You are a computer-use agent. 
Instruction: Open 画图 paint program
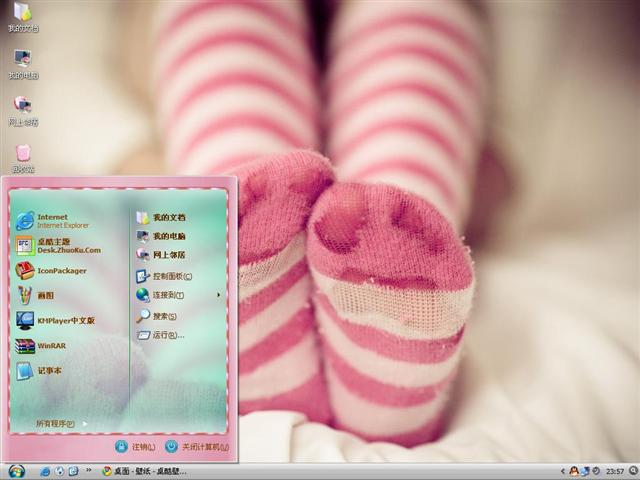click(x=35, y=296)
